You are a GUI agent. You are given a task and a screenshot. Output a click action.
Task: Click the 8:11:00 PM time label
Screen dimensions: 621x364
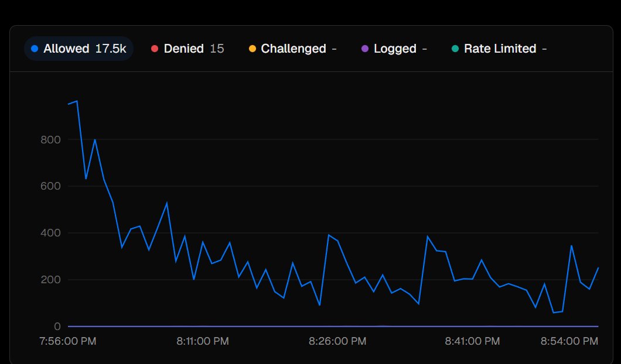(x=203, y=341)
